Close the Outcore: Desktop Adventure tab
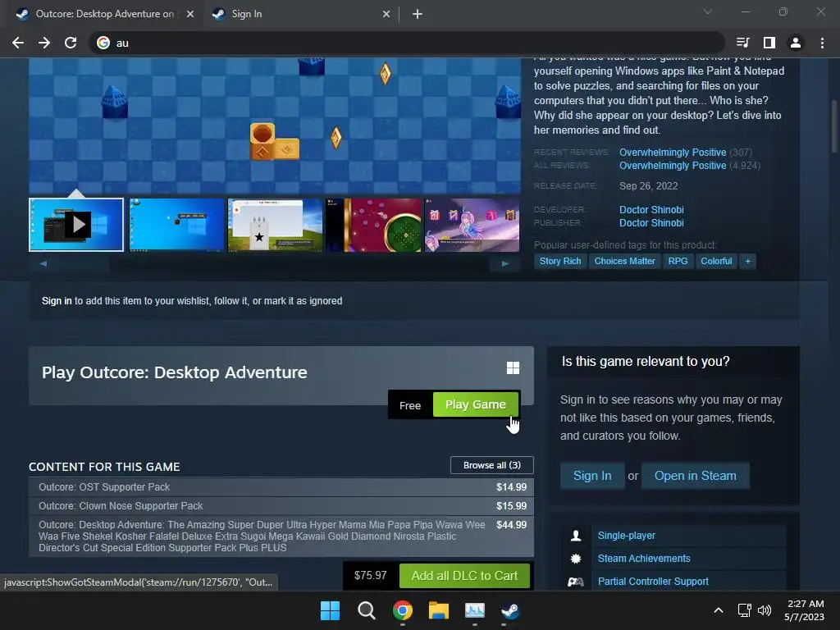The width and height of the screenshot is (840, 630). pos(190,14)
